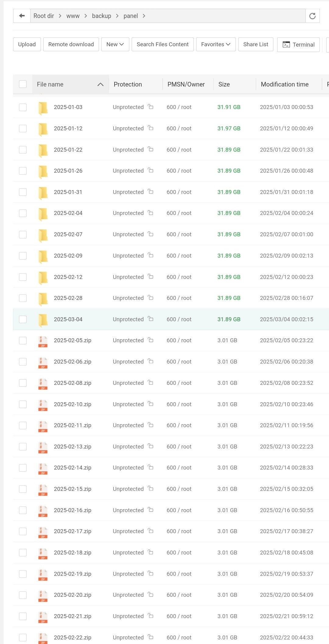Expand the Favorites dropdown
Viewport: 329px width, 644px height.
coord(216,44)
